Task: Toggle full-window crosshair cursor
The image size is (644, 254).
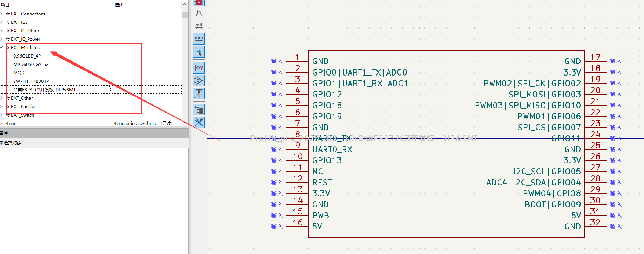Action: (199, 52)
